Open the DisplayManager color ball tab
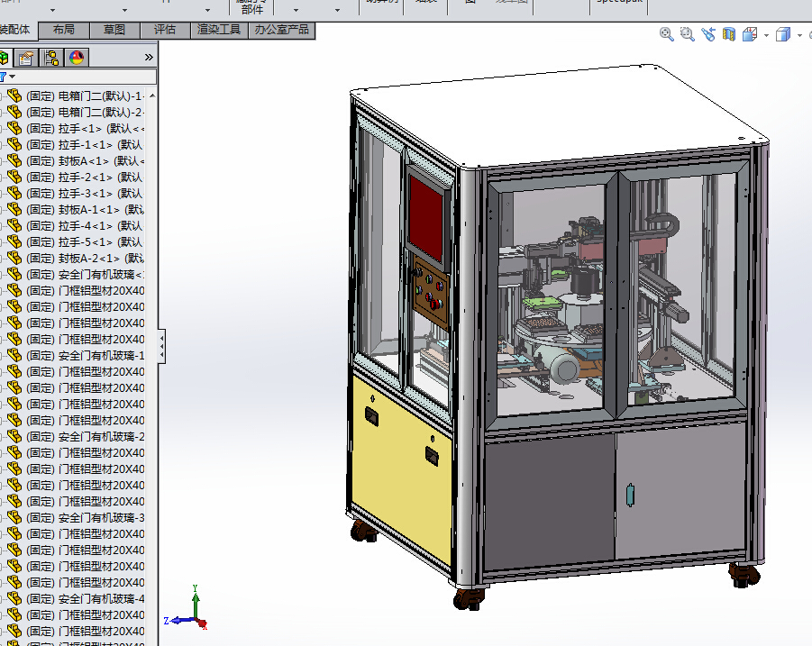The height and width of the screenshot is (646, 812). coord(77,58)
